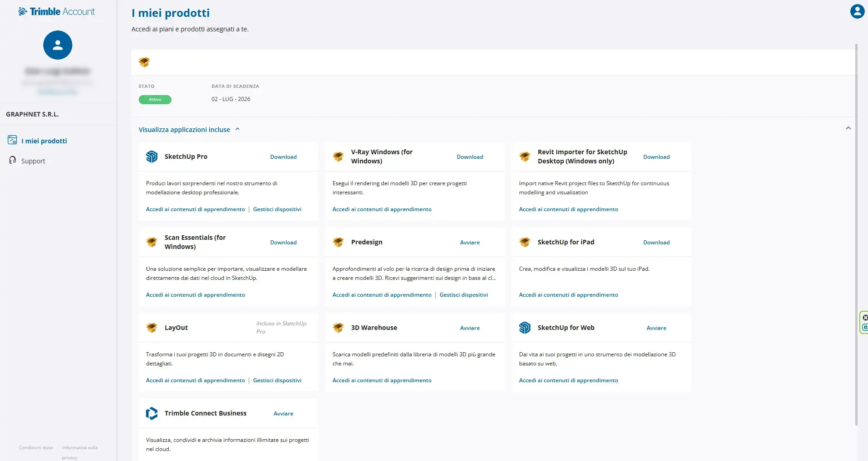Click the SketchUp Pro card title

(x=186, y=157)
